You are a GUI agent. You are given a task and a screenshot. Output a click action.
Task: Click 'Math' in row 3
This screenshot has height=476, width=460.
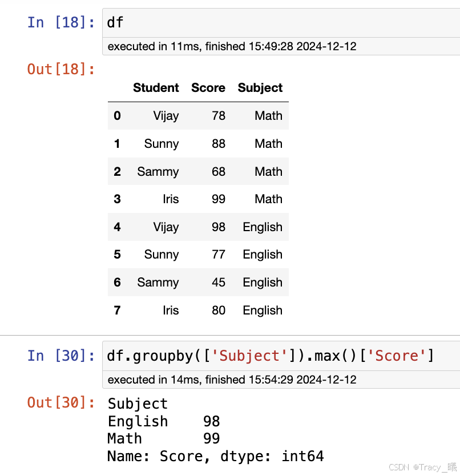[x=268, y=199]
